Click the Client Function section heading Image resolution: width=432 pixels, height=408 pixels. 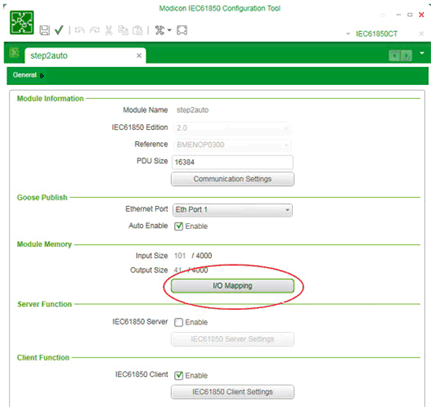43,358
